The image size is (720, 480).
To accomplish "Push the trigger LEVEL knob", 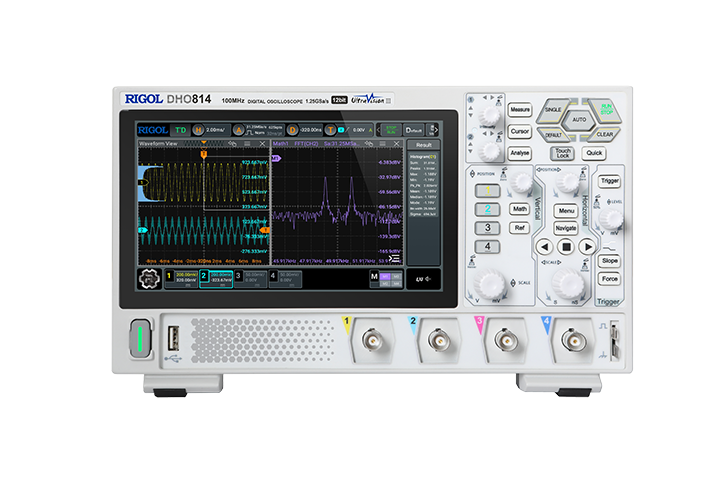I will (x=611, y=220).
